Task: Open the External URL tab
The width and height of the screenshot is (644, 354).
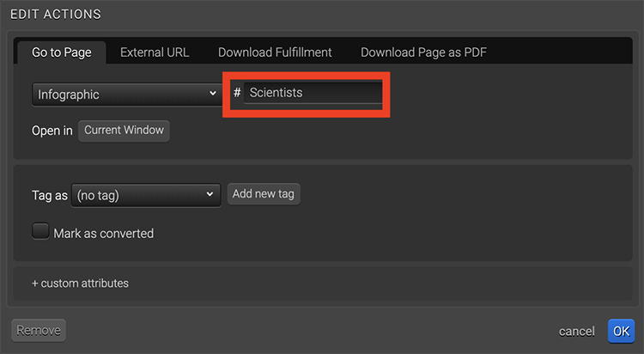Action: 155,52
